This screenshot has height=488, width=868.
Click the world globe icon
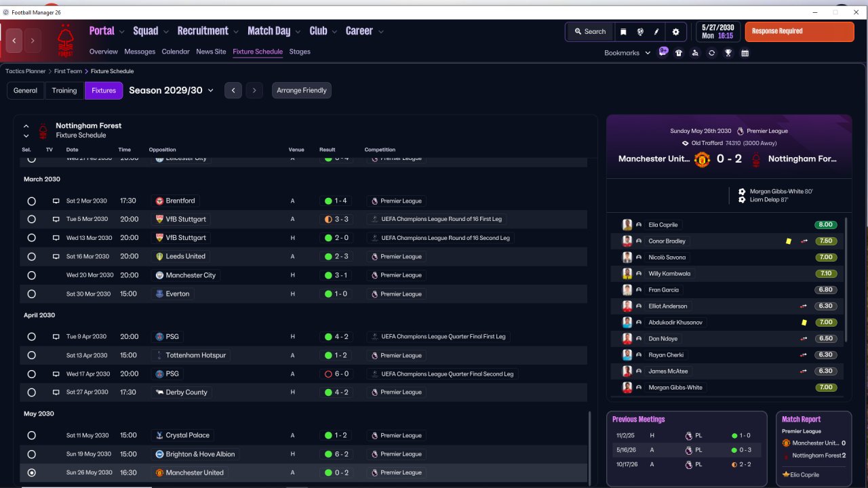[x=640, y=31]
